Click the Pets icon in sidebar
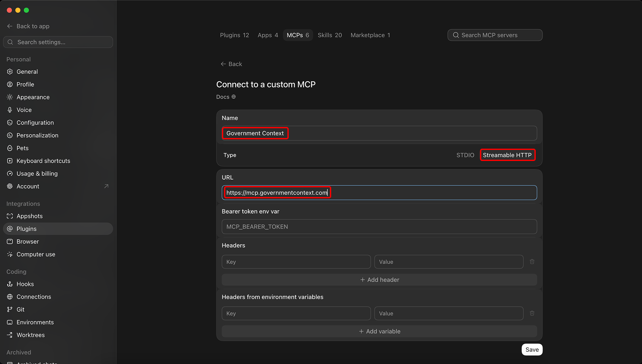Screen dimensions: 642x364 pyautogui.click(x=10, y=148)
